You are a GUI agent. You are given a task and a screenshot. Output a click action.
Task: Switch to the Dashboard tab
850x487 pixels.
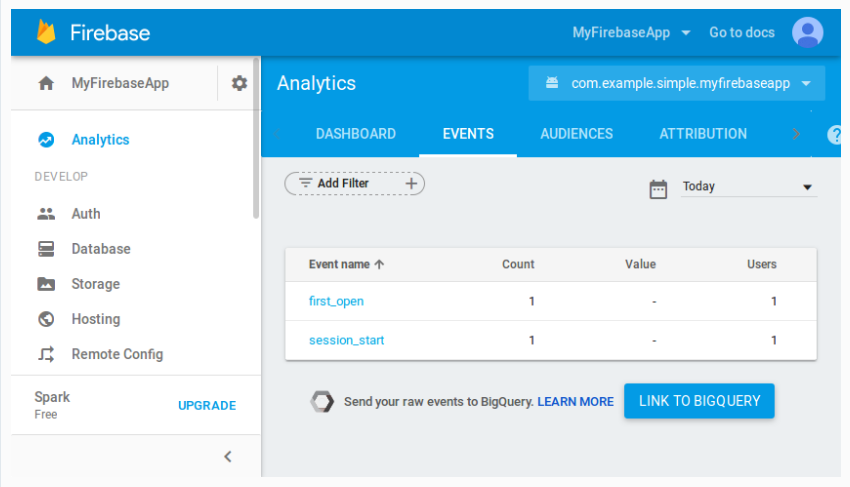point(355,134)
